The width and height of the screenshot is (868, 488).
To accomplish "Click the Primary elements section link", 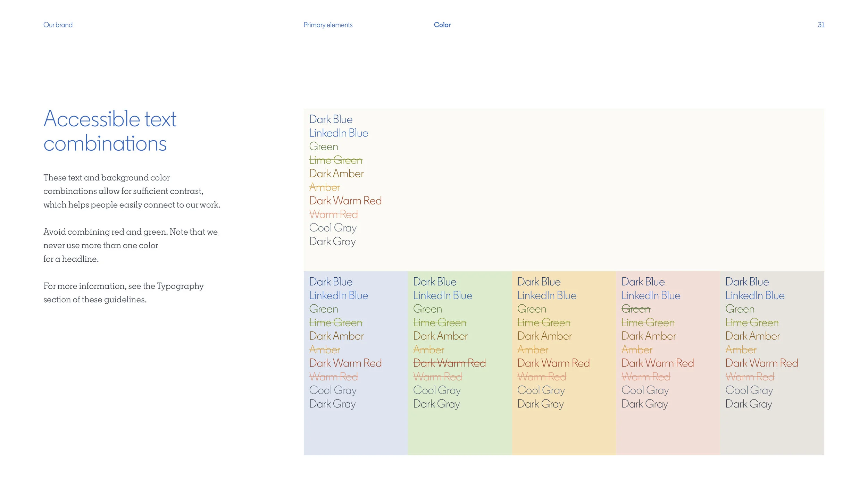I will (327, 25).
